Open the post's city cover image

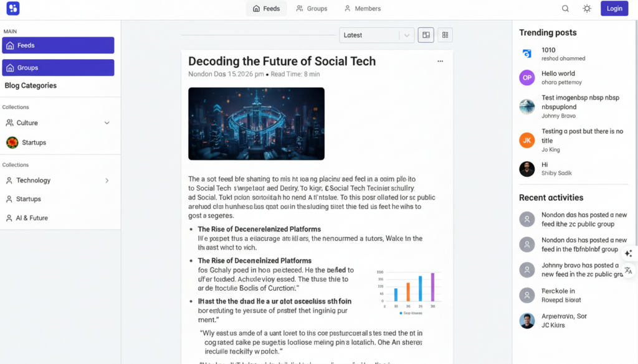pos(256,123)
